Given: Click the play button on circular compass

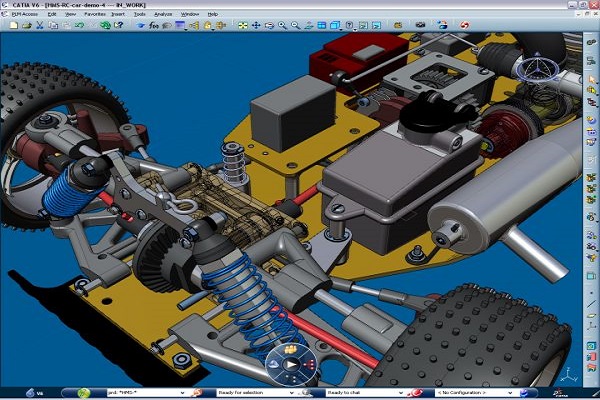Looking at the screenshot, I should tap(291, 364).
